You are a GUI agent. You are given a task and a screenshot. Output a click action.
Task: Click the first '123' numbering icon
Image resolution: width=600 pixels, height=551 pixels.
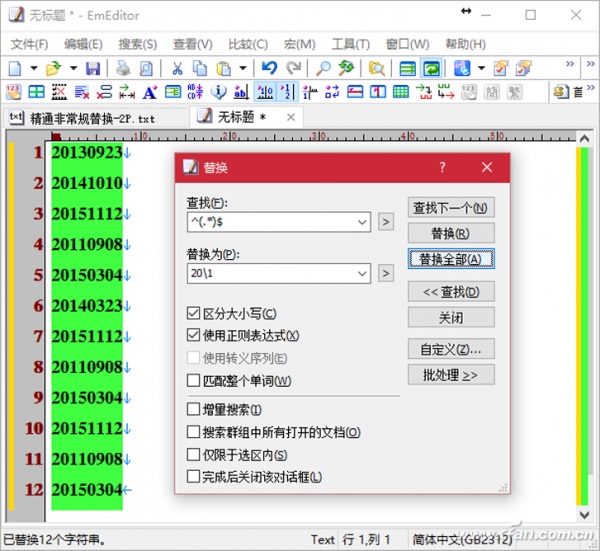coord(14,92)
